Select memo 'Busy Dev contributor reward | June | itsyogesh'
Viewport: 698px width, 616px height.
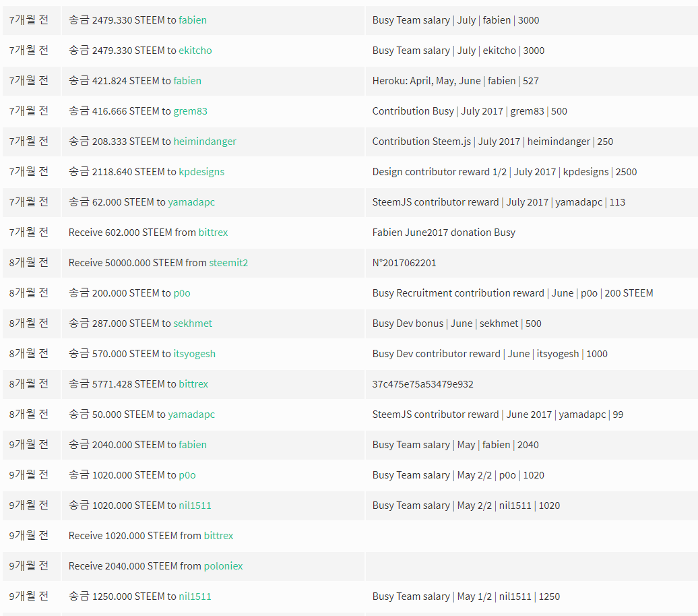pyautogui.click(x=476, y=354)
